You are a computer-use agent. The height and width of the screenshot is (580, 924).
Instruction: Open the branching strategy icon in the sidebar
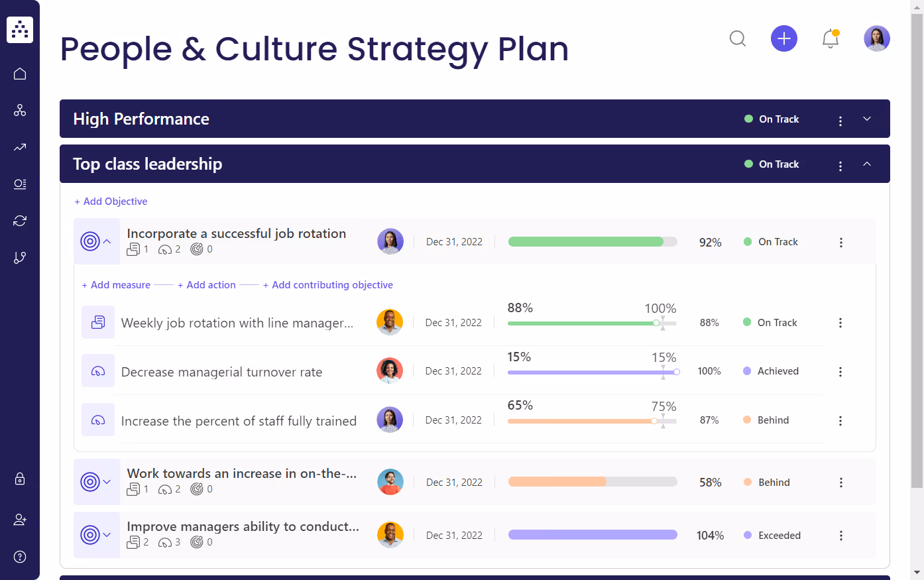[x=20, y=257]
